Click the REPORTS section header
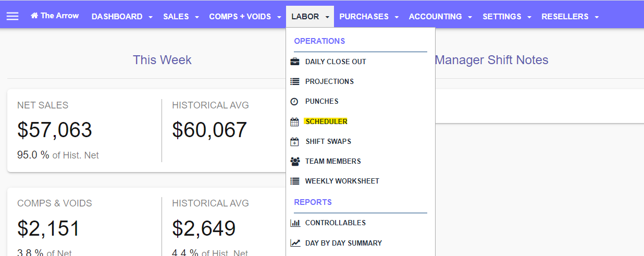Viewport: 644px width, 256px height. (313, 202)
